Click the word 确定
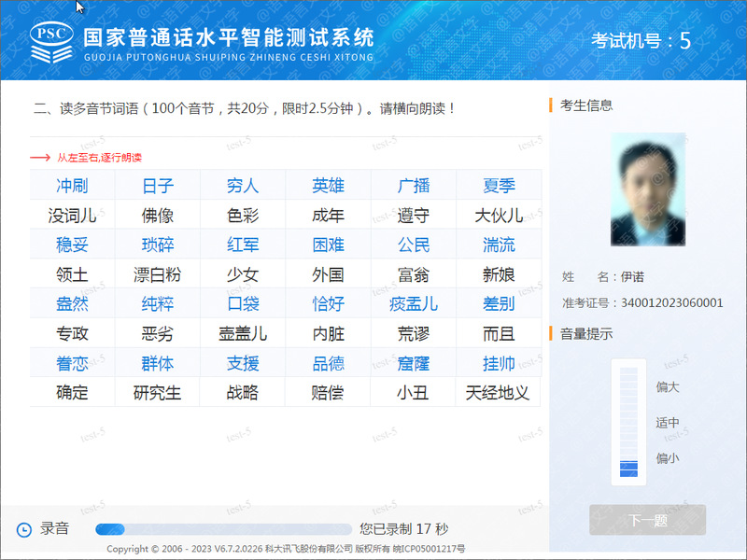747x560 pixels. (x=72, y=393)
